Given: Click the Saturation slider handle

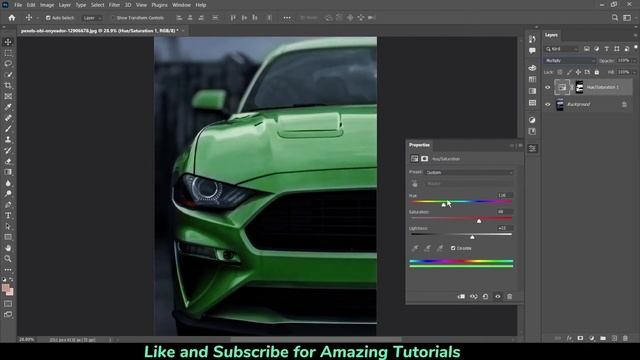Looking at the screenshot, I should click(x=479, y=221).
